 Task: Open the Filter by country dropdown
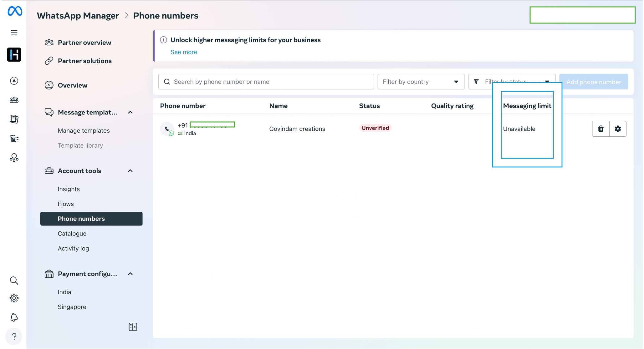click(420, 81)
